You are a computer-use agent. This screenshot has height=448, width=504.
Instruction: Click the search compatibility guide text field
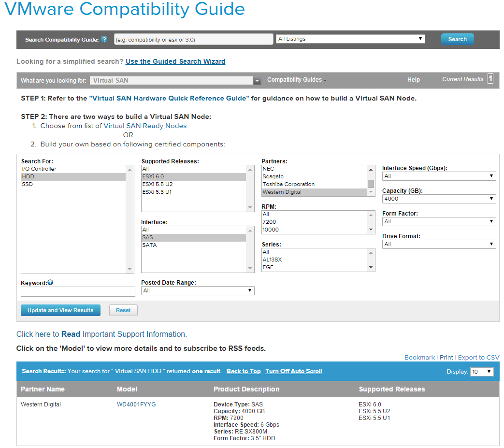coord(193,40)
